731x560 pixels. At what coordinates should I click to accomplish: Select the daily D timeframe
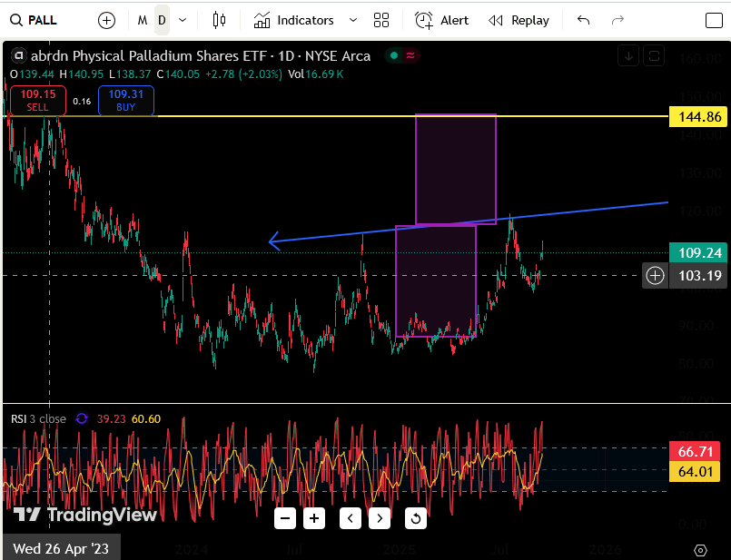tap(162, 20)
